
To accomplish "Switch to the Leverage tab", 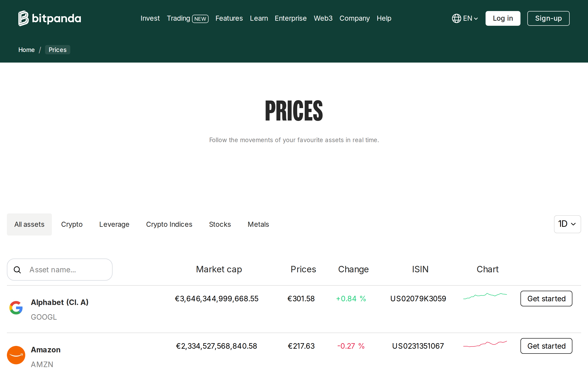I will [114, 224].
